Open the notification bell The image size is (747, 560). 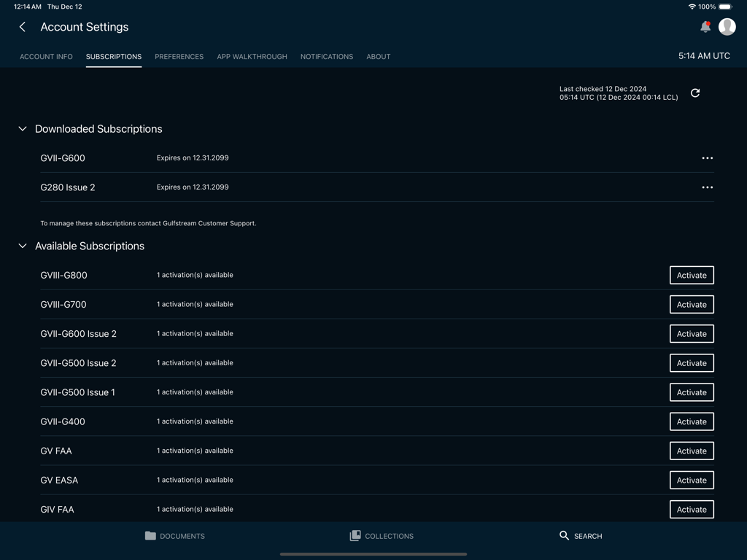(705, 26)
